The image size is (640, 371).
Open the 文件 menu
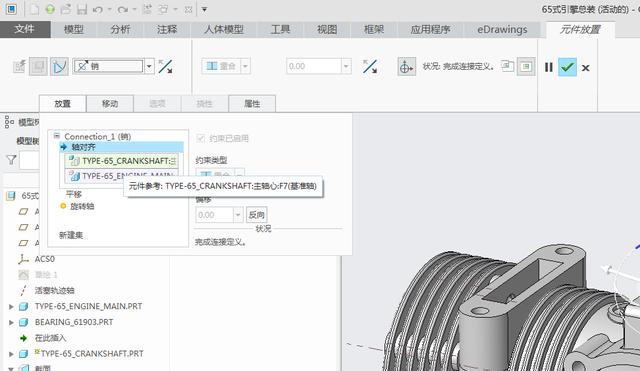pos(24,29)
